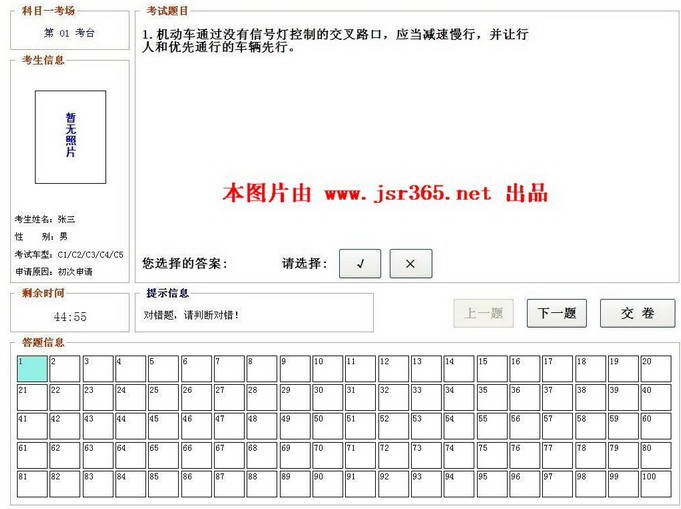Open question 24 cell
681x509 pixels.
(x=131, y=397)
